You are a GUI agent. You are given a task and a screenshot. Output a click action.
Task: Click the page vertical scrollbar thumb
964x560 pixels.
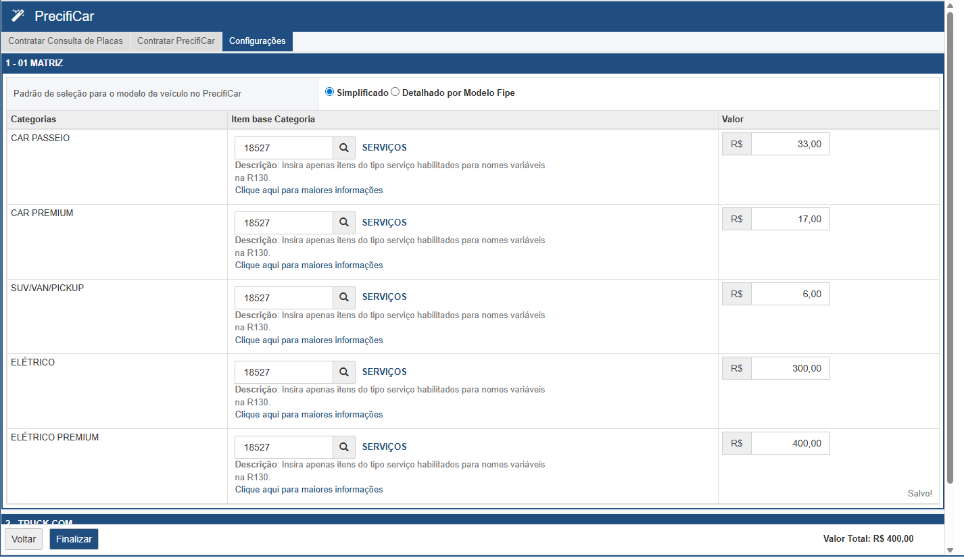coord(950,247)
